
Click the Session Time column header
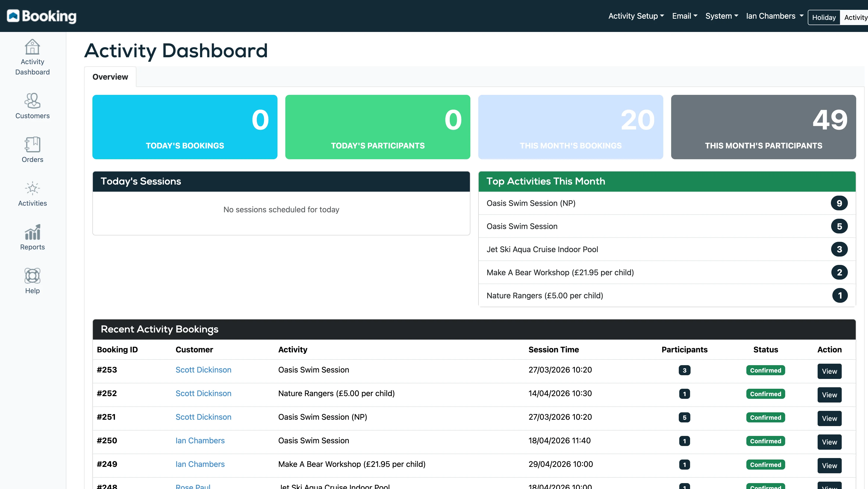[554, 349]
